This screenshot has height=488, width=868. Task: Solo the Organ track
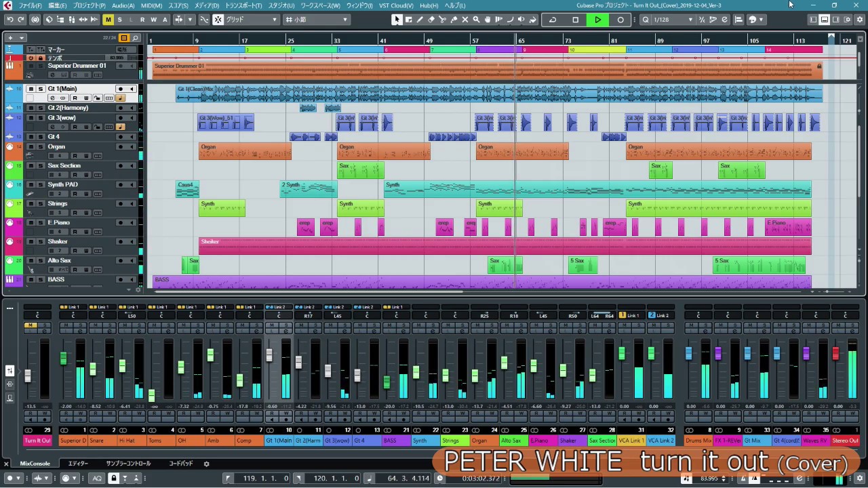click(x=41, y=146)
